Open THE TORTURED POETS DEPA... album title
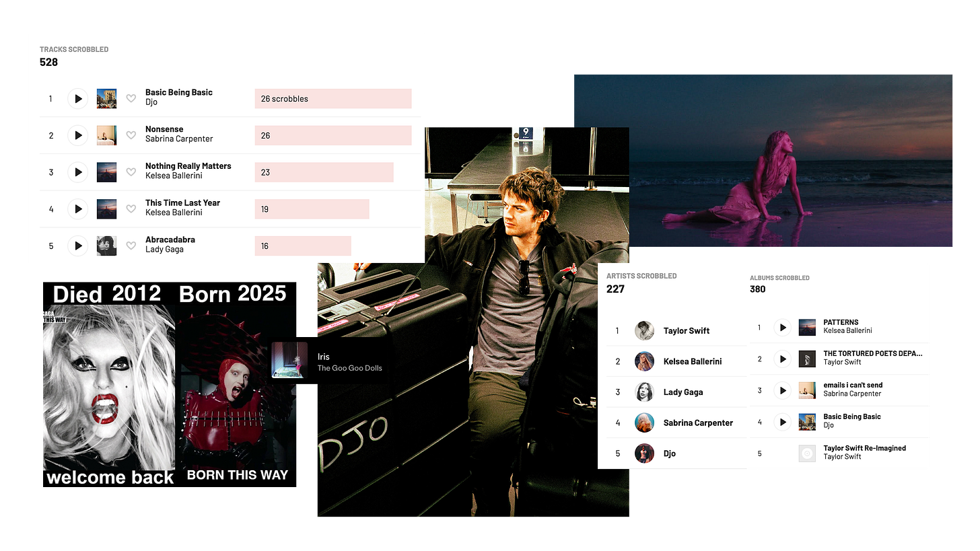This screenshot has width=980, height=551. click(x=873, y=353)
